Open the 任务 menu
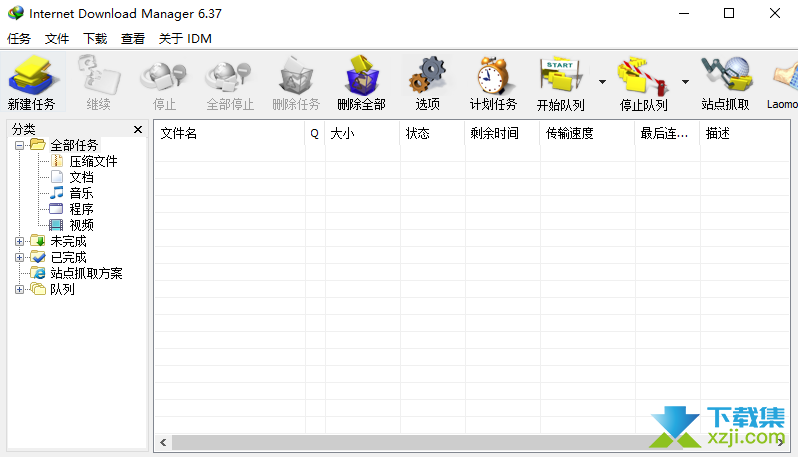Viewport: 798px width, 457px height. pyautogui.click(x=19, y=39)
